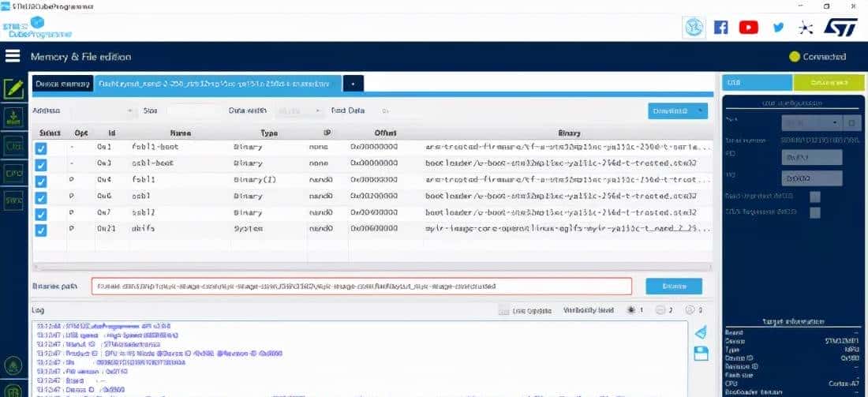Click the YouTube icon in header
This screenshot has height=397, width=868.
(748, 27)
